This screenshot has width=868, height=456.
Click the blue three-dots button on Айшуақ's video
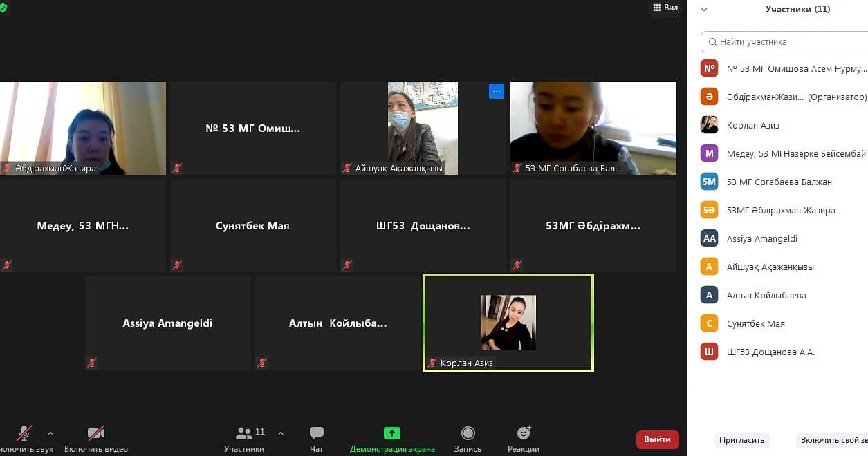[496, 91]
